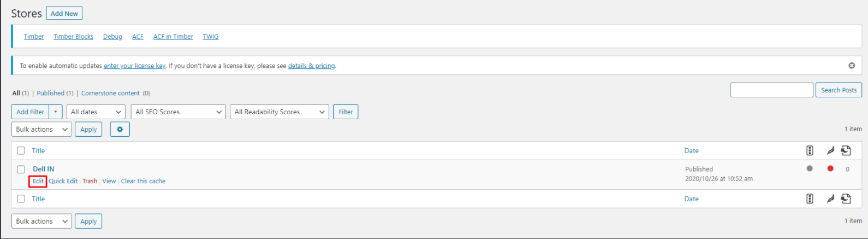Sort by readability feather icon in header

pyautogui.click(x=830, y=150)
